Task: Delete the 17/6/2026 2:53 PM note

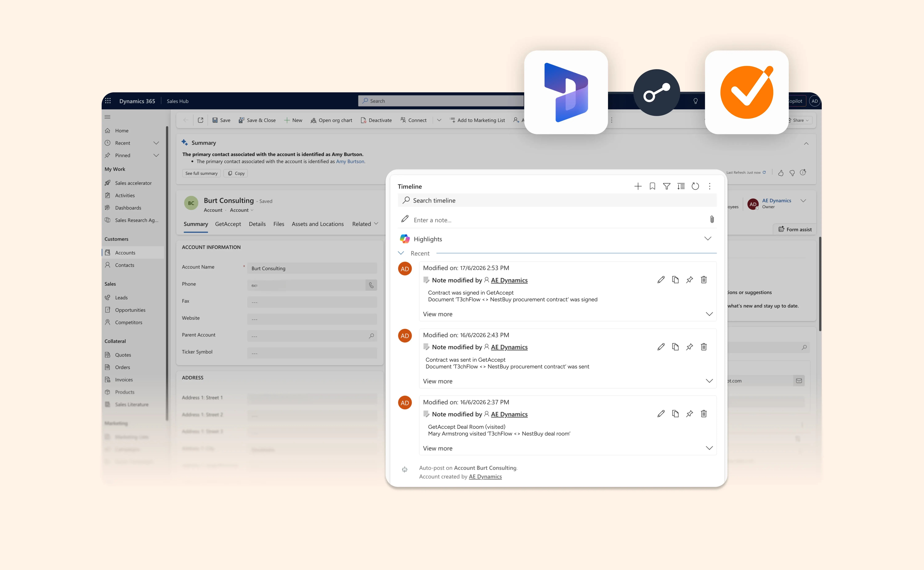Action: click(x=704, y=280)
